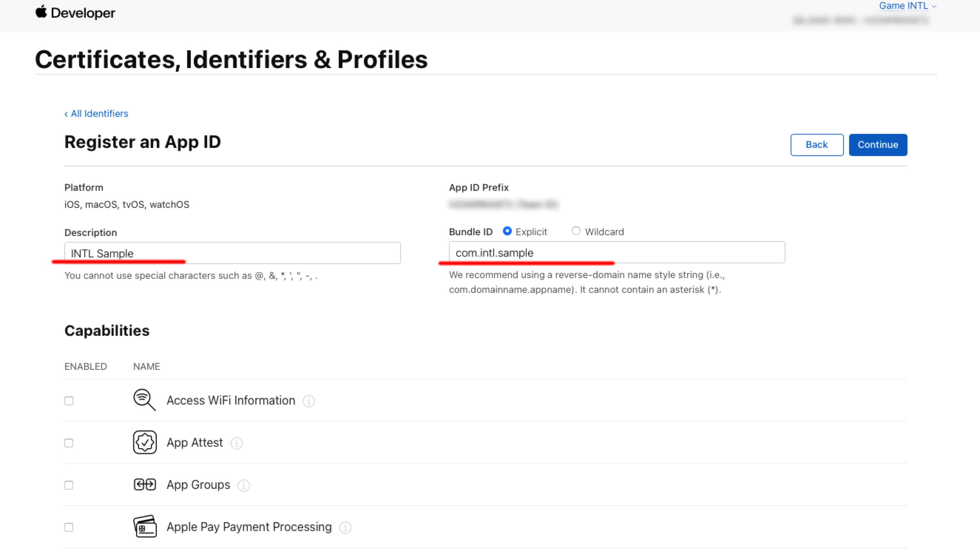View info about App Groups
The width and height of the screenshot is (980, 551).
pos(243,486)
